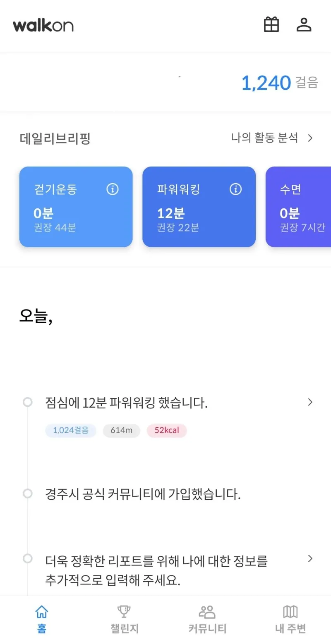Open the user profile icon
The image size is (331, 644).
(304, 25)
